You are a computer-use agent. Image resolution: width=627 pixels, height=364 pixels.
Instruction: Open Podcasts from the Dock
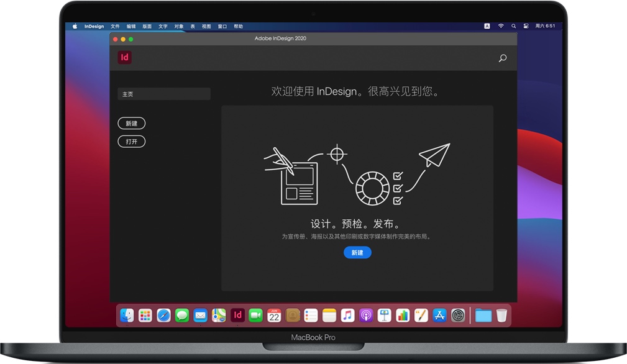[366, 316]
